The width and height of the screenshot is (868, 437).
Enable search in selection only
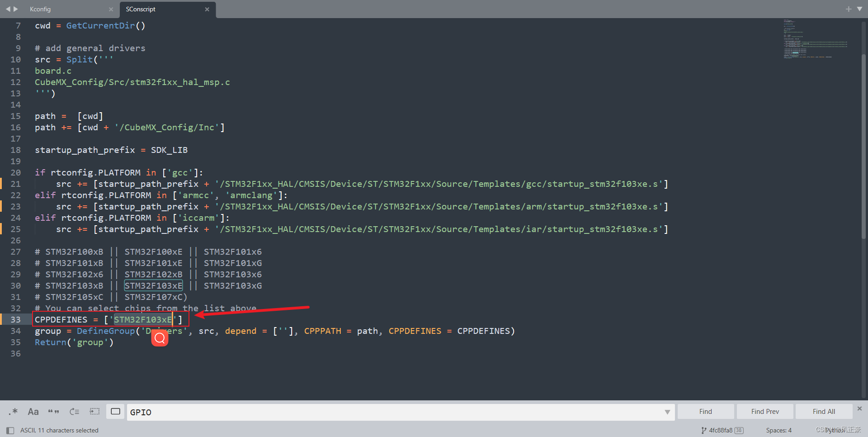point(94,411)
